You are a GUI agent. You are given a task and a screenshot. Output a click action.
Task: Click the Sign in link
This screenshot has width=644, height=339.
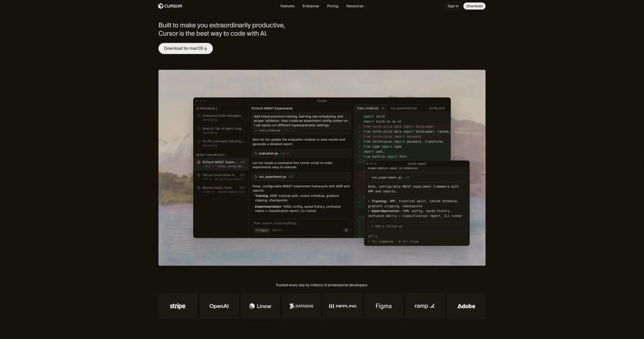tap(452, 6)
